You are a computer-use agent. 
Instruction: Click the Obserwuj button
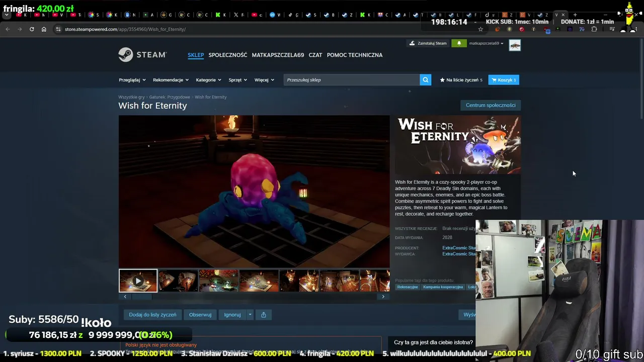[x=200, y=315]
